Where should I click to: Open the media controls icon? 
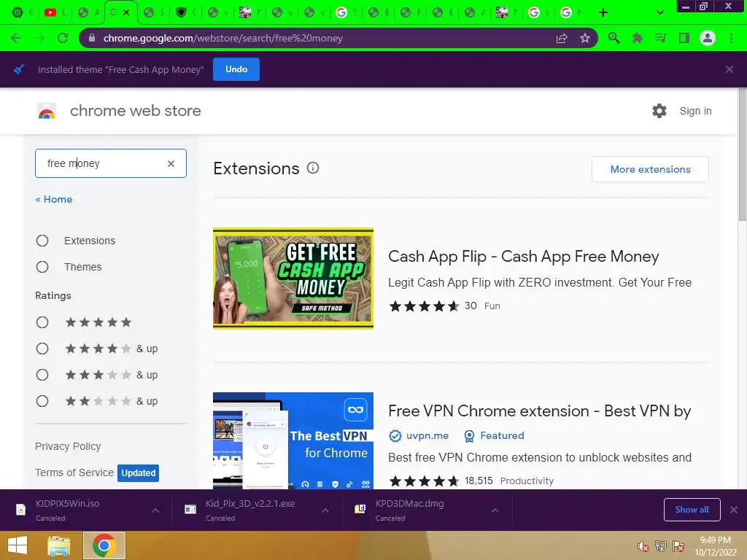tap(660, 38)
